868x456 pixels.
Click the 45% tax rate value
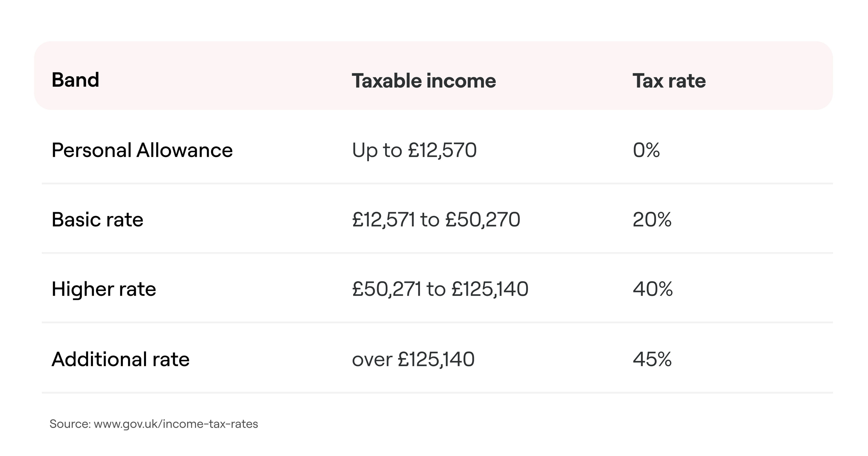pyautogui.click(x=652, y=359)
